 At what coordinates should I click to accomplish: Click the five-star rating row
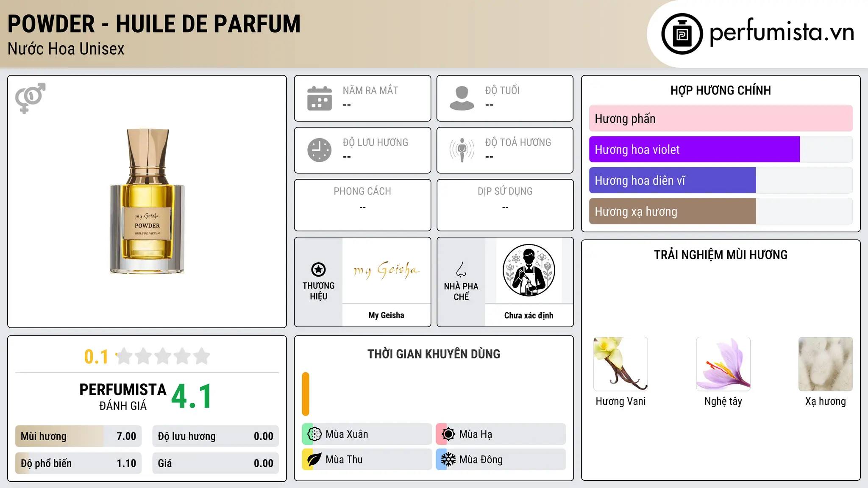(163, 356)
